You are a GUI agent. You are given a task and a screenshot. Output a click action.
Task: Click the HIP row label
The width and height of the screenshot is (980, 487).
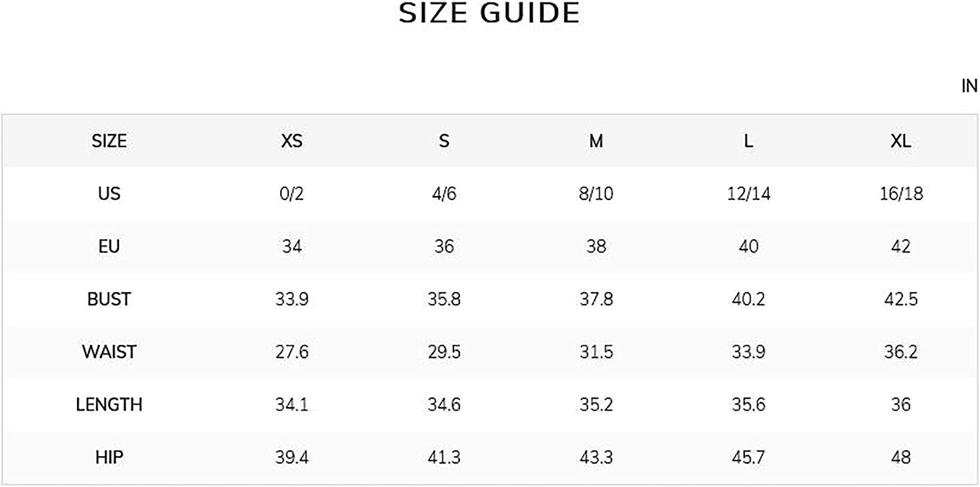(x=109, y=458)
